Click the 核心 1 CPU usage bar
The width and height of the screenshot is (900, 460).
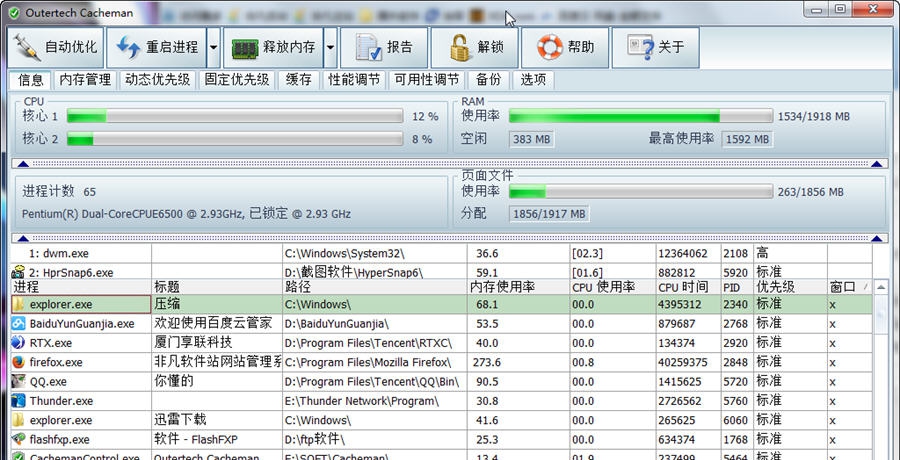point(235,116)
